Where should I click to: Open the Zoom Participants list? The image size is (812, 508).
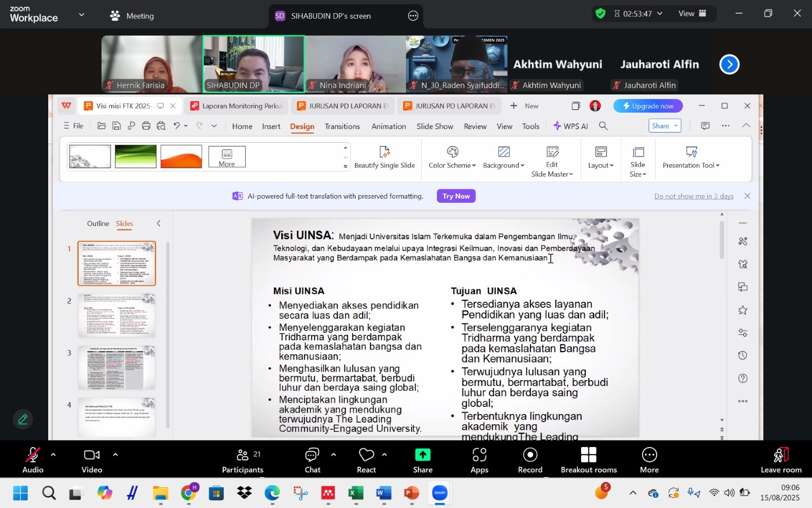pos(243,460)
